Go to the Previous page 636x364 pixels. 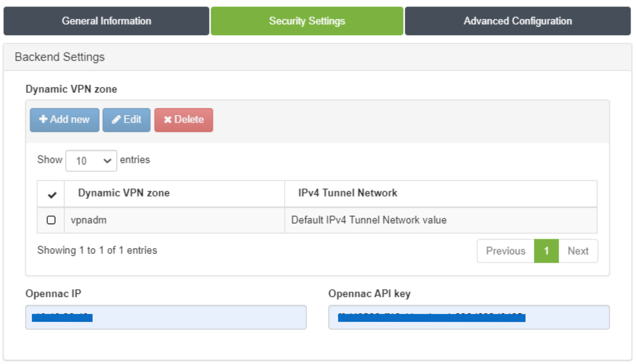tap(505, 251)
